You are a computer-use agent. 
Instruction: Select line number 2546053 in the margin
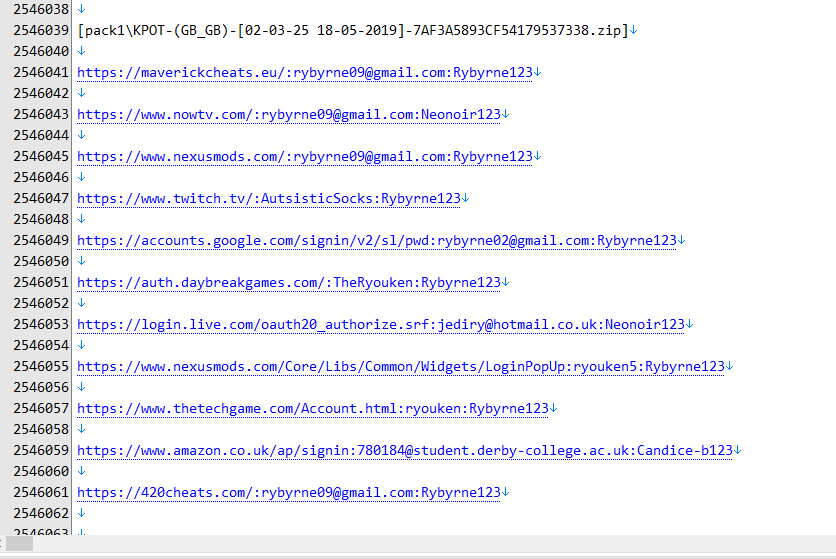pyautogui.click(x=41, y=325)
